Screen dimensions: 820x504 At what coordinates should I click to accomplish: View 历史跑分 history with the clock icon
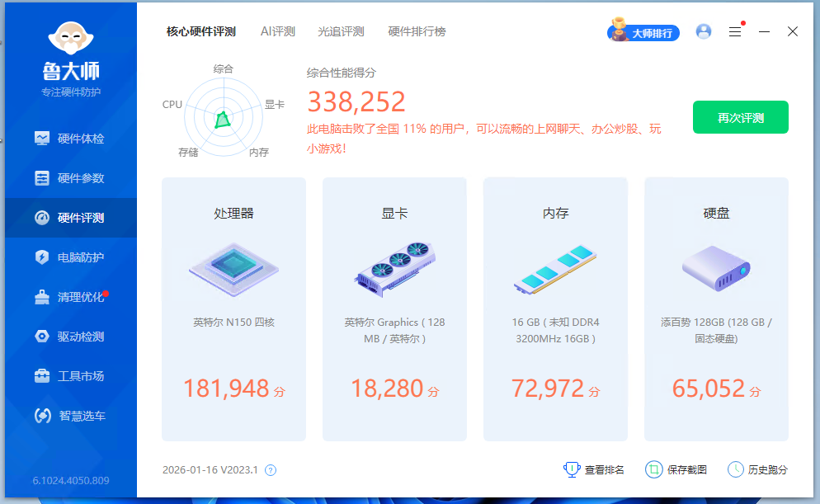755,469
